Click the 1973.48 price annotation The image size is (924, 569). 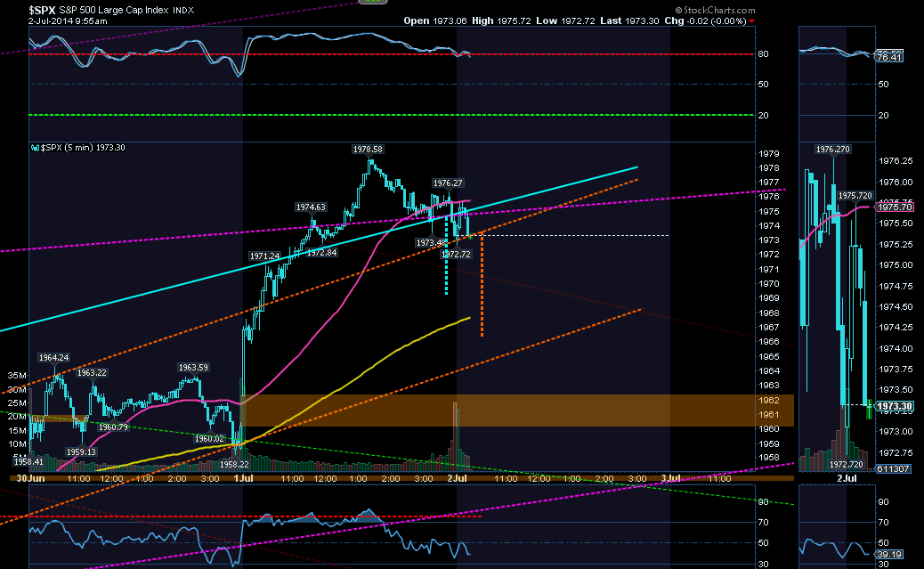tap(431, 243)
